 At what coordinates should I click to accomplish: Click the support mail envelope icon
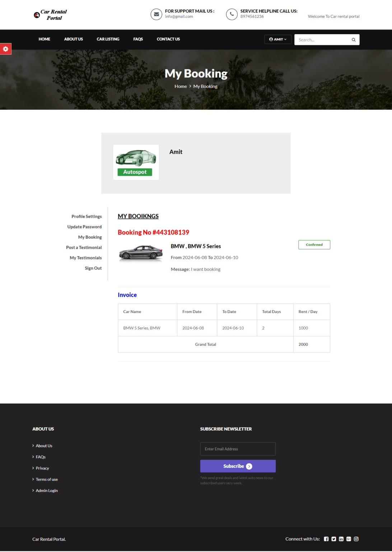(x=156, y=14)
